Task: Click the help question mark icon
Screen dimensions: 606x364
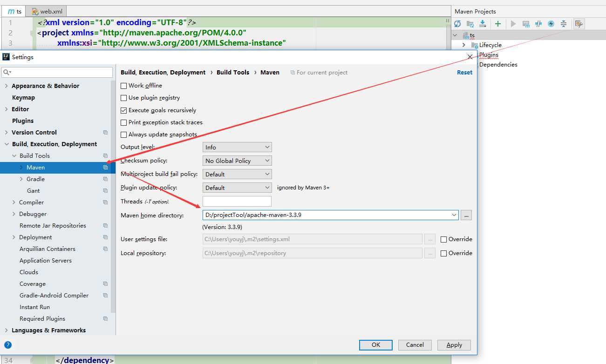Action: click(x=8, y=345)
